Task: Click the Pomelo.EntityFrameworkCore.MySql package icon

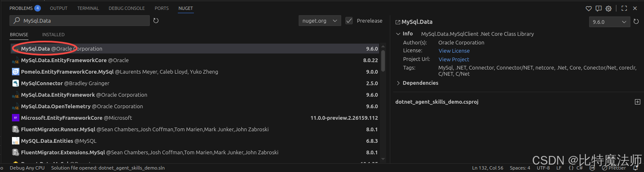Action: pos(15,72)
